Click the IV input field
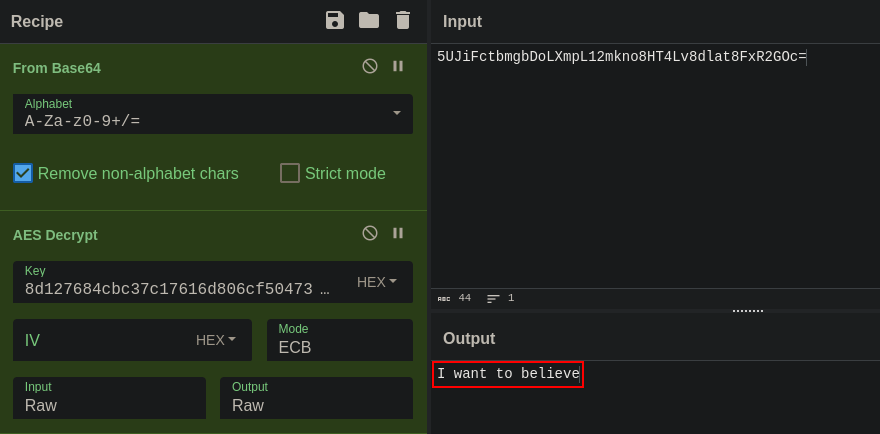880x434 pixels. [100, 340]
